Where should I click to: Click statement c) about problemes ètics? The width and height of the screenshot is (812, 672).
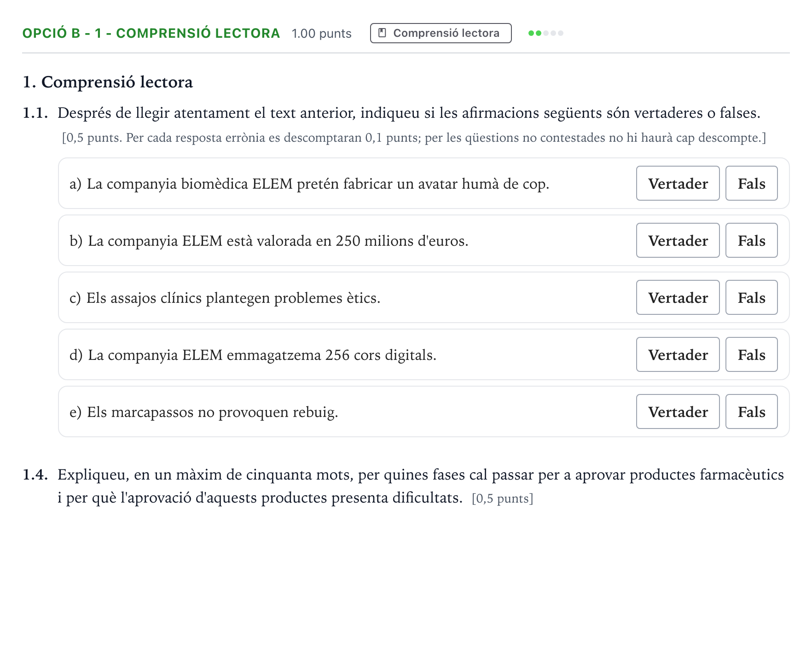(225, 298)
